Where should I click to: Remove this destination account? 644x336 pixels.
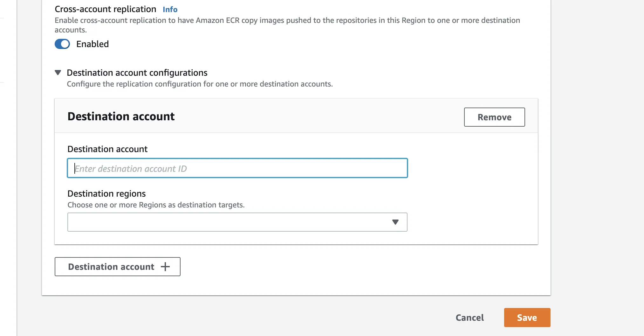[x=494, y=117]
